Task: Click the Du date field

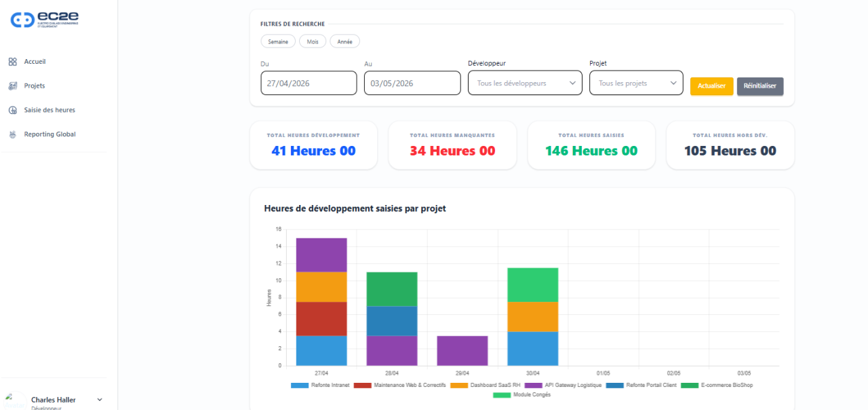Action: pyautogui.click(x=309, y=83)
